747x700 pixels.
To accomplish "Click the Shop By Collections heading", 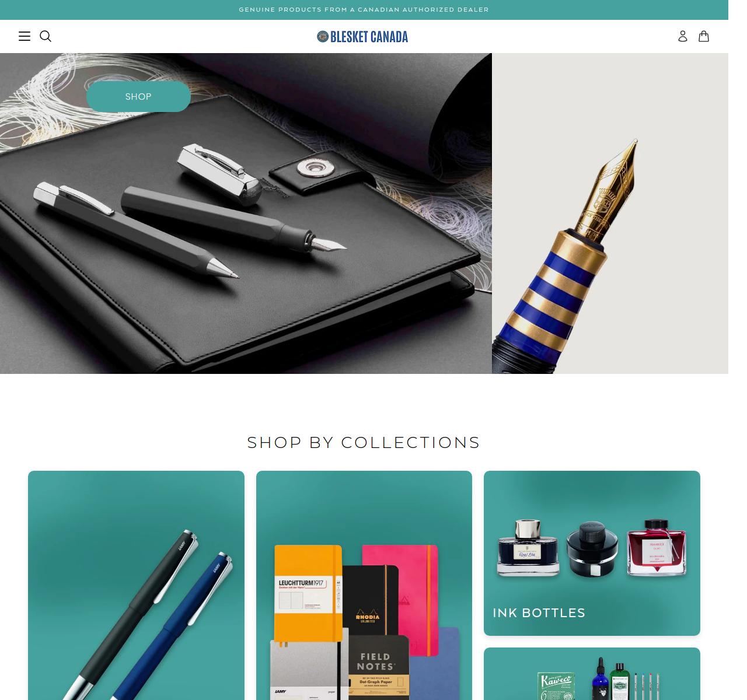I will [x=364, y=442].
